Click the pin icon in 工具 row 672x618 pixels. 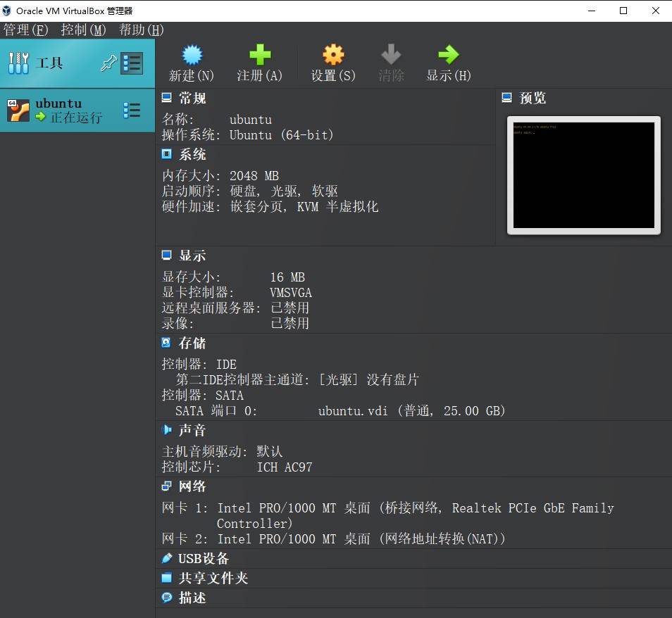pos(108,63)
